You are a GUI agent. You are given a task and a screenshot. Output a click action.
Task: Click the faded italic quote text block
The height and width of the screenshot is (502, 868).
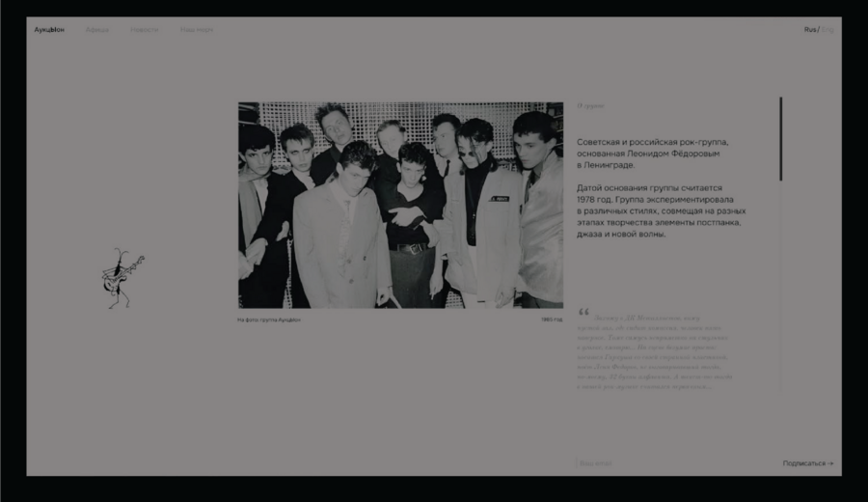(x=655, y=352)
